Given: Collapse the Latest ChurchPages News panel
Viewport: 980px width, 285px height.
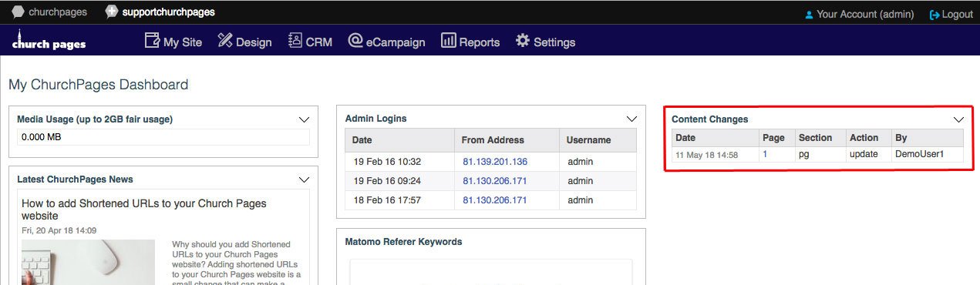Looking at the screenshot, I should click(304, 179).
